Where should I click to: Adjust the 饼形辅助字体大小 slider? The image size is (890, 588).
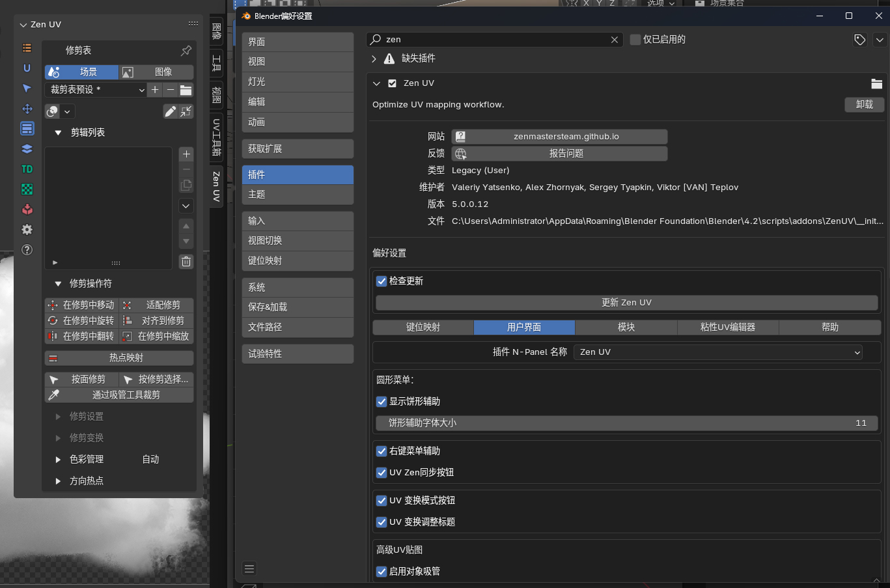tap(626, 423)
